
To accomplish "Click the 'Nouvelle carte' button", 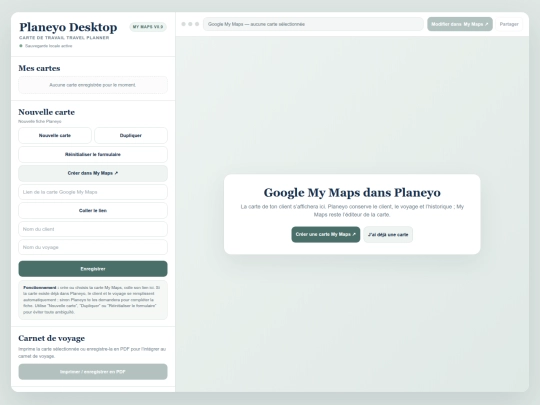I will (55, 135).
